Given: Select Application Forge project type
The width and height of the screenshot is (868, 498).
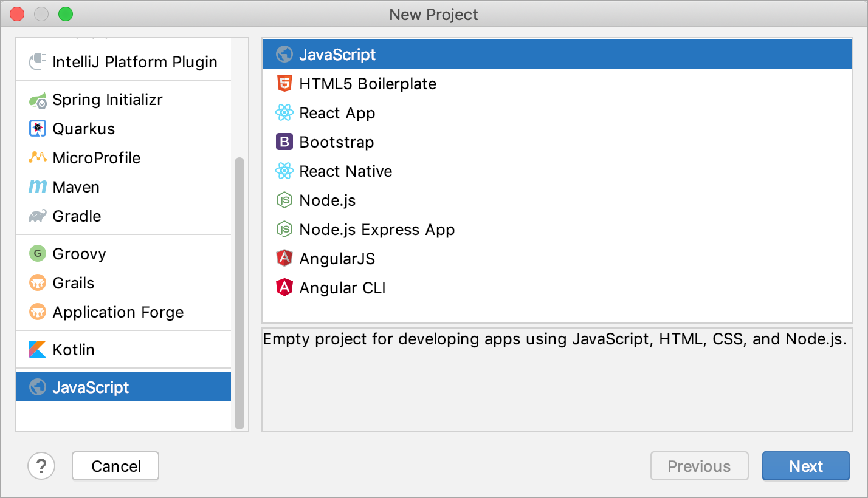Looking at the screenshot, I should [x=123, y=312].
